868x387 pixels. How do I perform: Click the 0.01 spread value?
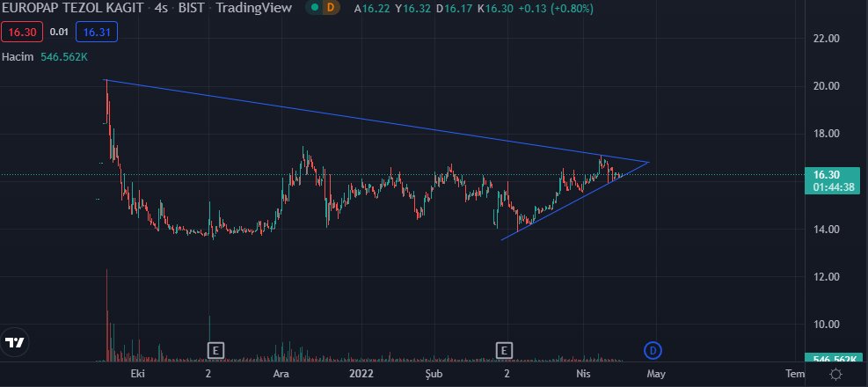coord(59,32)
